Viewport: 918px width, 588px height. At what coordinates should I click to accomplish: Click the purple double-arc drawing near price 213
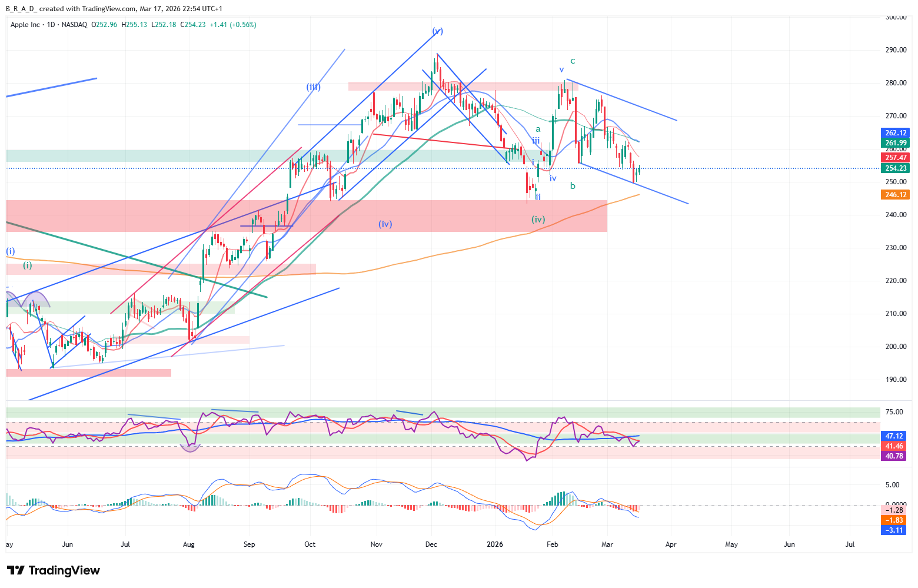point(28,300)
